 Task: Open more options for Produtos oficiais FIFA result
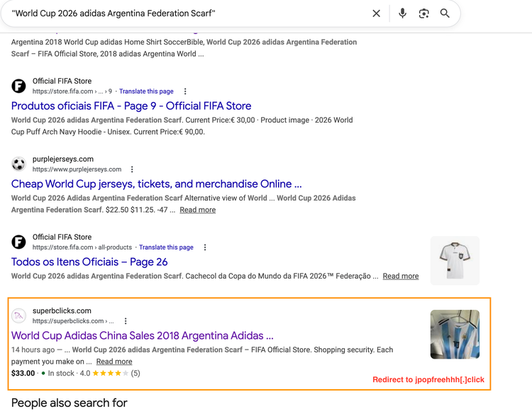pyautogui.click(x=185, y=91)
